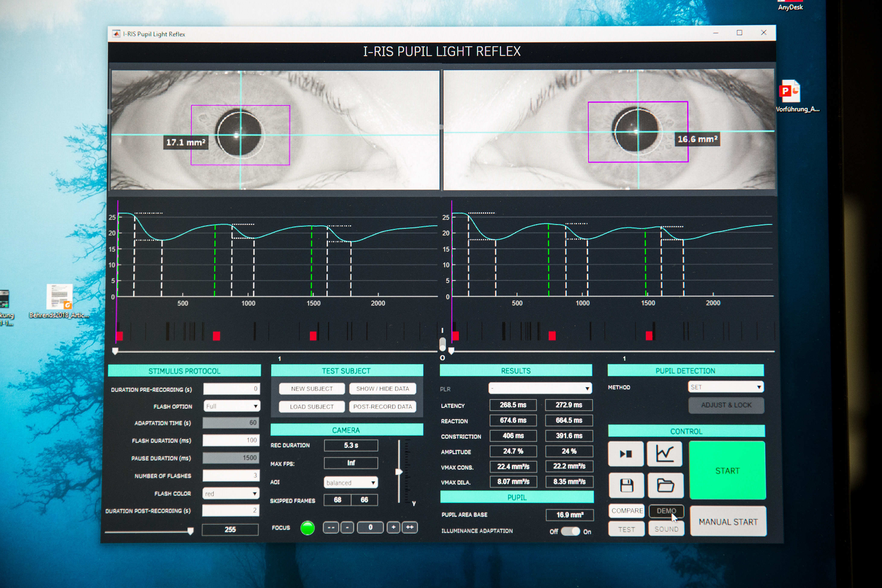Click the camera vertical Y slider handle
The image size is (882, 588).
click(x=399, y=472)
